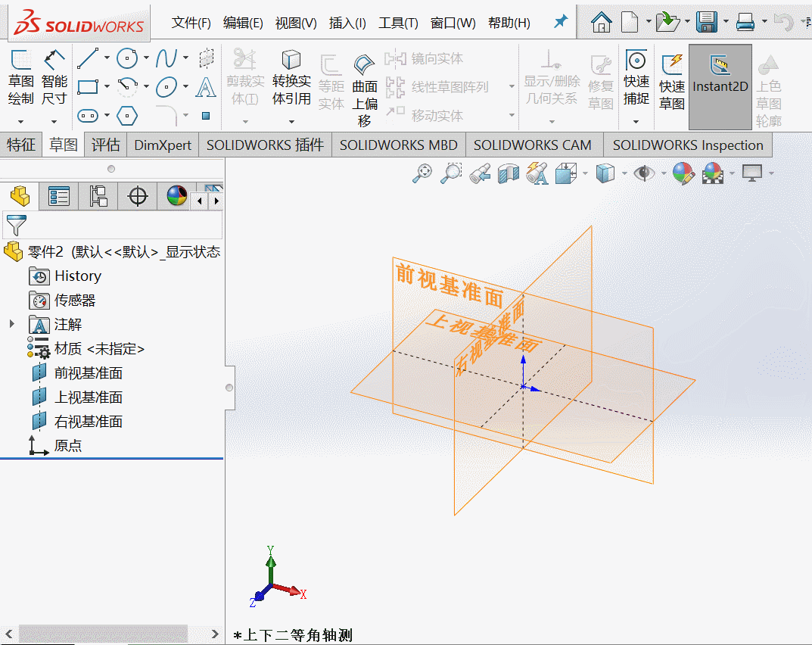Image resolution: width=812 pixels, height=645 pixels.
Task: Click the feature tree filter funnel
Action: pos(16,226)
